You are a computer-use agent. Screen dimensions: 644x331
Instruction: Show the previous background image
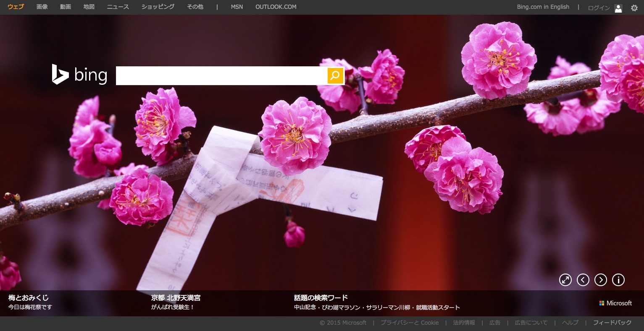tap(583, 280)
